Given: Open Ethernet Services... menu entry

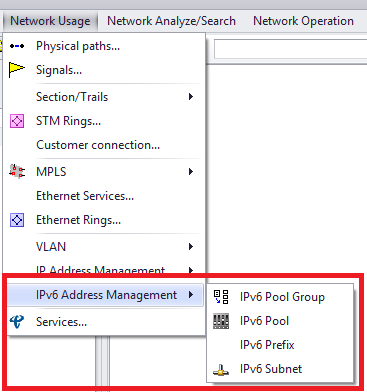Looking at the screenshot, I should pos(85,196).
